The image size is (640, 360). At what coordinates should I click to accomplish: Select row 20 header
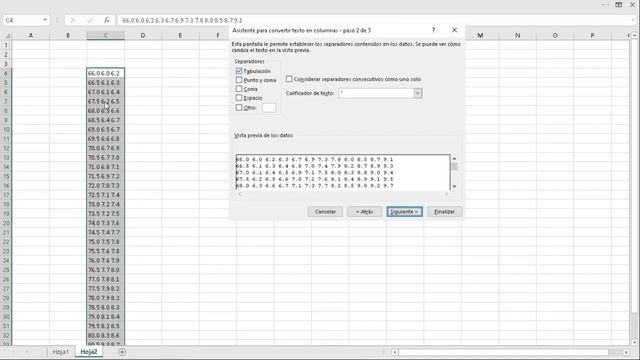[x=6, y=223]
